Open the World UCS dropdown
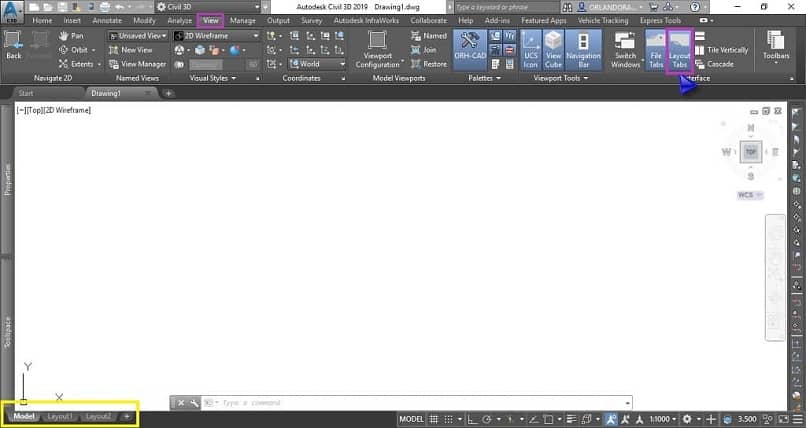The height and width of the screenshot is (428, 806). [x=317, y=64]
